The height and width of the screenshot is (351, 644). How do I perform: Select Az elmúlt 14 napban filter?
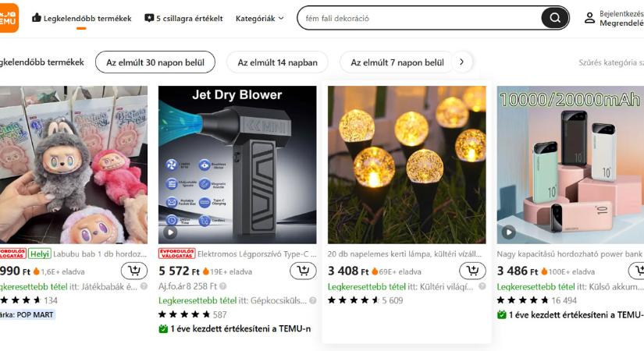coord(277,62)
